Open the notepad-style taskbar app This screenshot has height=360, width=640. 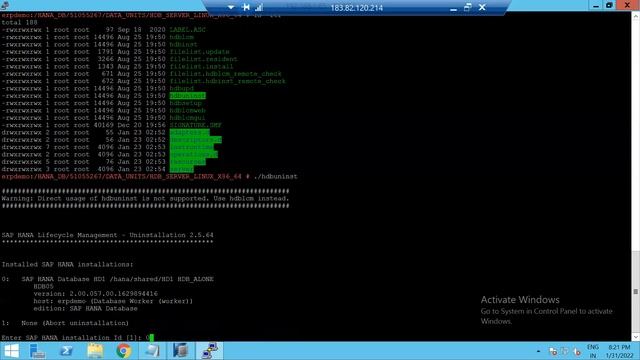click(x=152, y=351)
